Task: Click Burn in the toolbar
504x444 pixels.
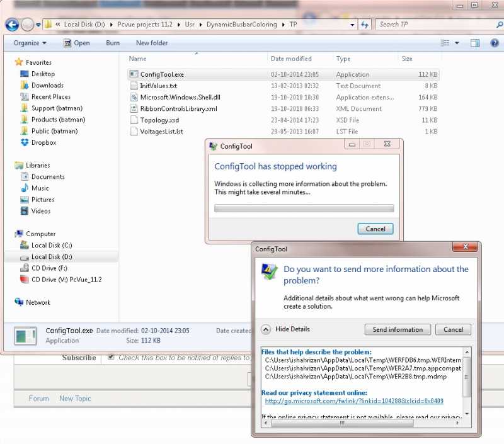Action: [x=113, y=43]
